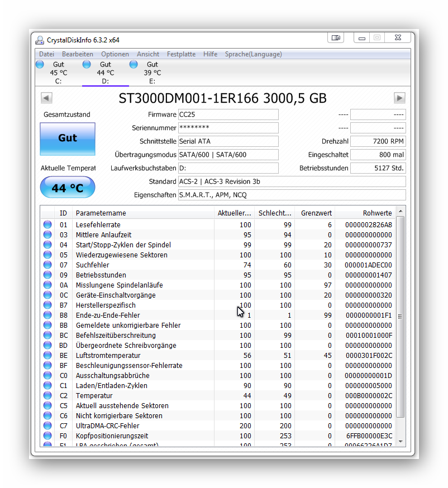Click the Seriennummer field
The height and width of the screenshot is (488, 448).
(x=228, y=128)
